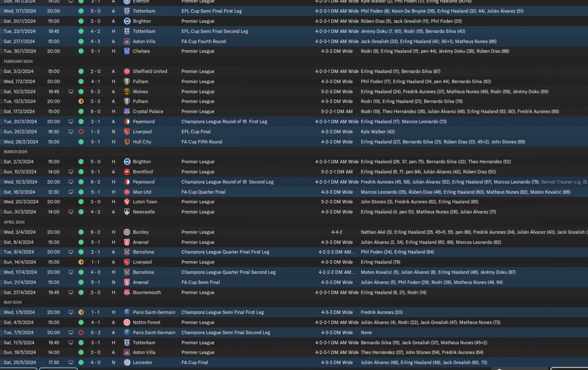Open Paris Saint-Germain on the Semi Final Second Leg row
The image size is (588, 370).
[x=154, y=332]
